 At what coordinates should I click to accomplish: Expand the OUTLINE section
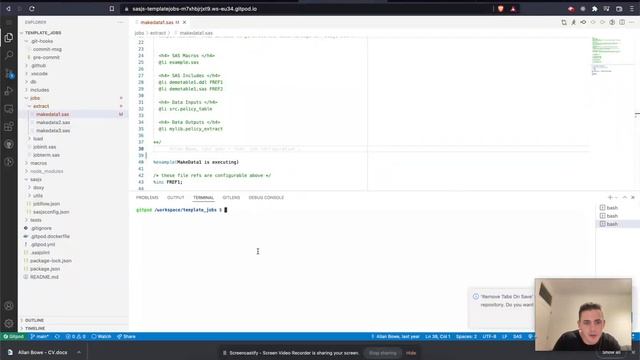pos(34,320)
